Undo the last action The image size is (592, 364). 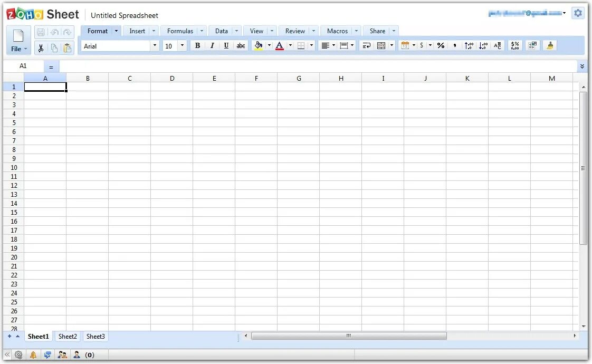coord(54,33)
